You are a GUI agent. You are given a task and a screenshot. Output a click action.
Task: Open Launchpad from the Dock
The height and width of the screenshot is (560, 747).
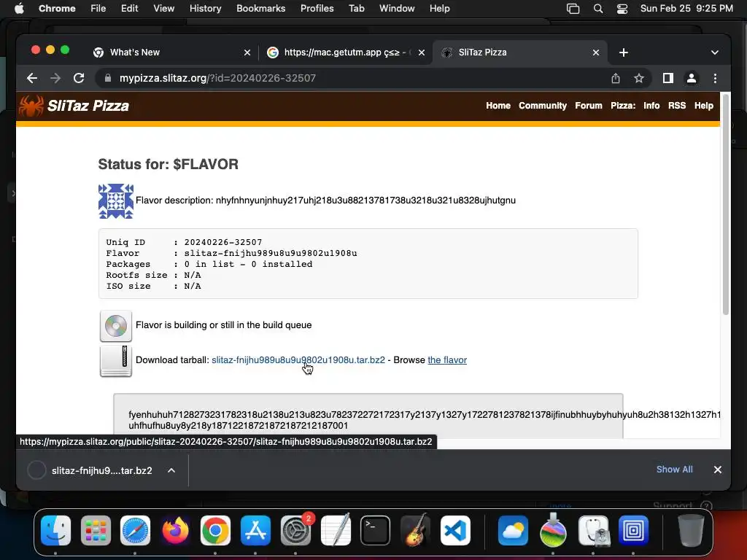[x=96, y=530]
